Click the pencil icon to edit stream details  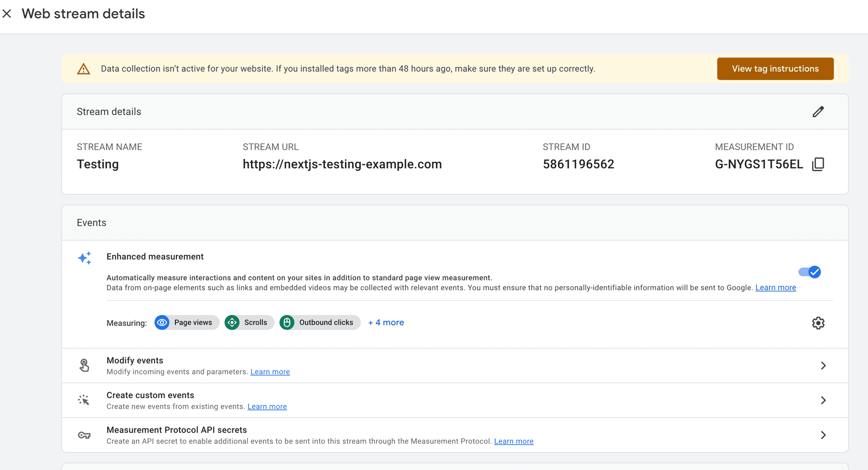point(818,112)
